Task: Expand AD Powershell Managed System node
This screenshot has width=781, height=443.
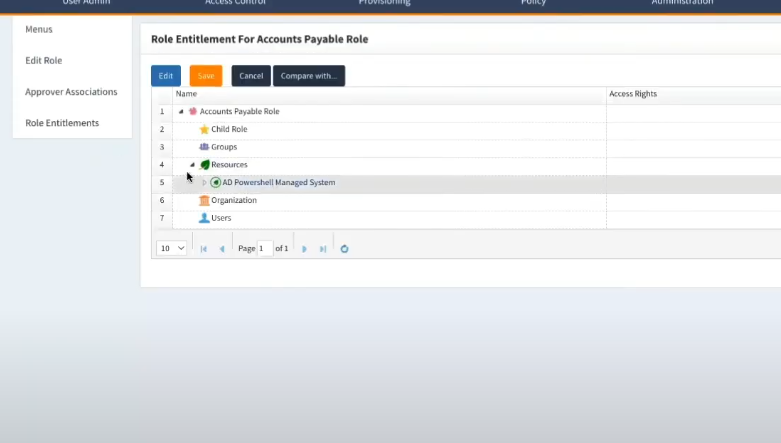Action: tap(204, 183)
